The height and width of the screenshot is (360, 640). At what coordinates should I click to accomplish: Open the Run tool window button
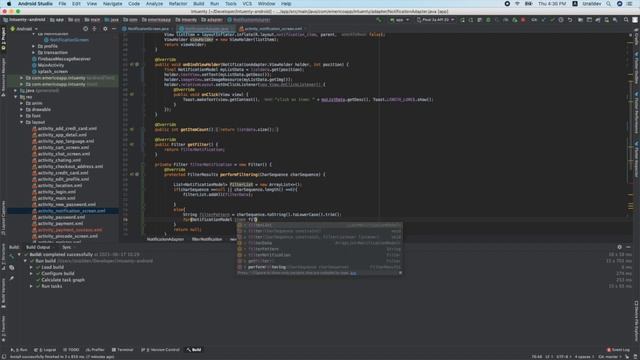click(19, 350)
